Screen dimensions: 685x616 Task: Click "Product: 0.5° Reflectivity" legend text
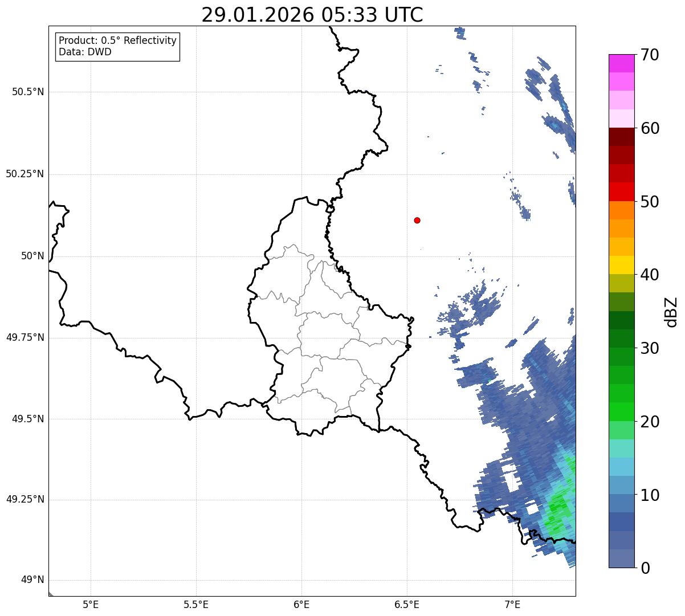point(117,41)
